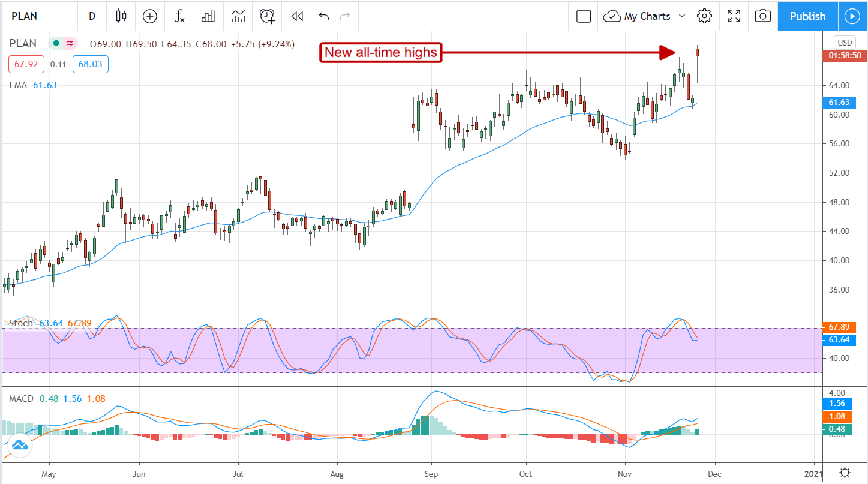Expand the My Charts dropdown arrow
Screen dimensions: 868x484
tap(681, 16)
